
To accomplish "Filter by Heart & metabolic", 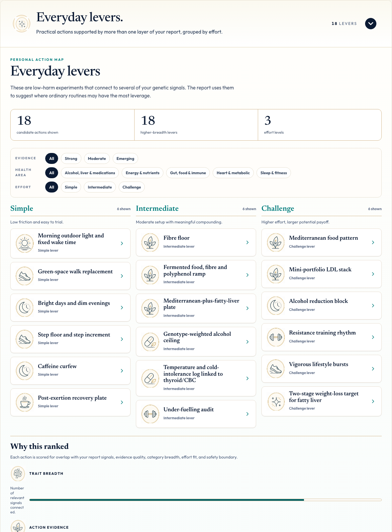I will (233, 173).
